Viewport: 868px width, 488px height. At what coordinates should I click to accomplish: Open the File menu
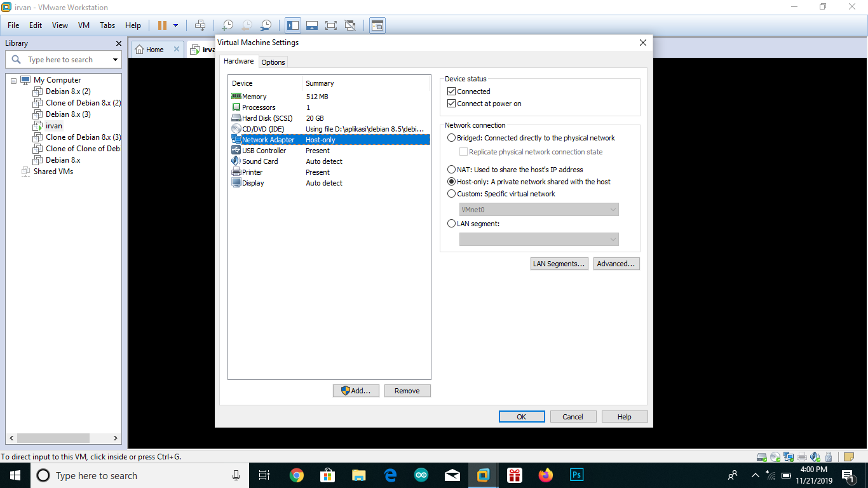tap(13, 25)
